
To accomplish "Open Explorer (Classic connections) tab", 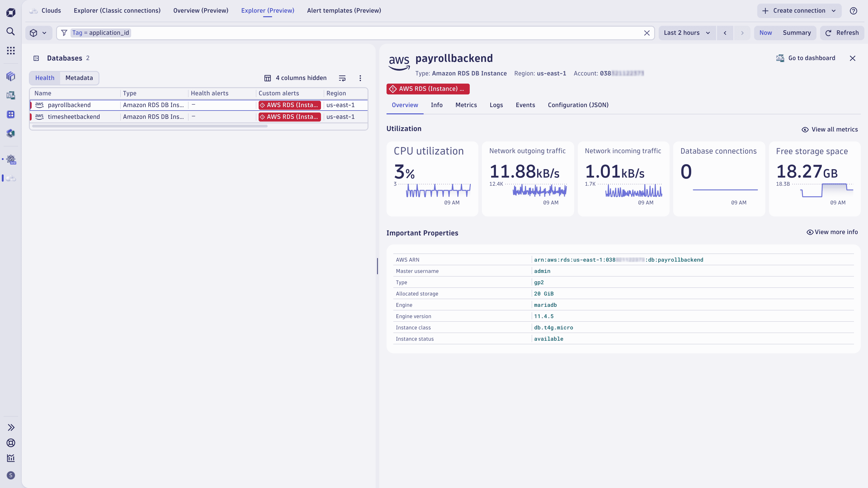I will pos(117,11).
